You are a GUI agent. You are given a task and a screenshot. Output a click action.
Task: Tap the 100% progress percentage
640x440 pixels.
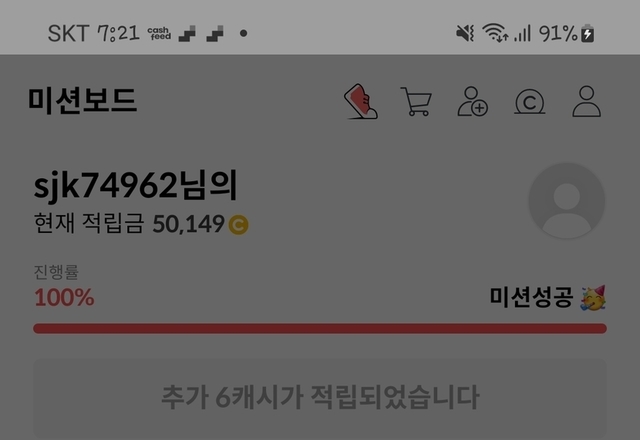[x=64, y=297]
